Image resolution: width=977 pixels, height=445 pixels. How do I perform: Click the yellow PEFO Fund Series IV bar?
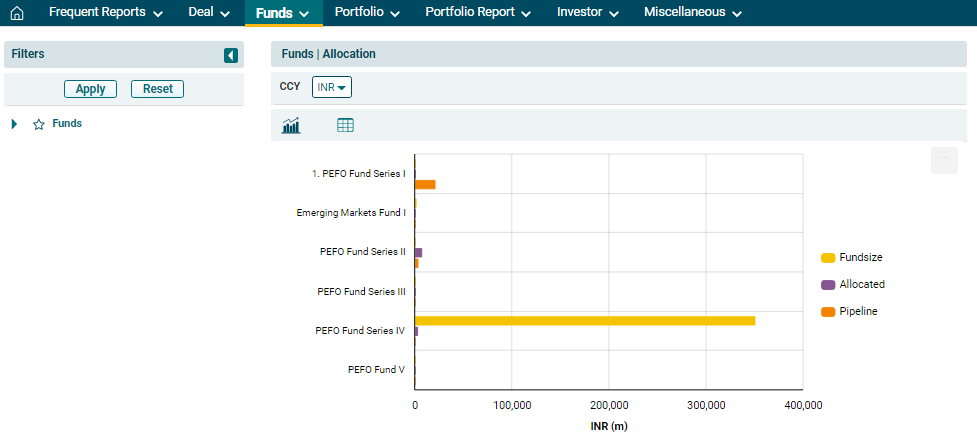click(585, 321)
